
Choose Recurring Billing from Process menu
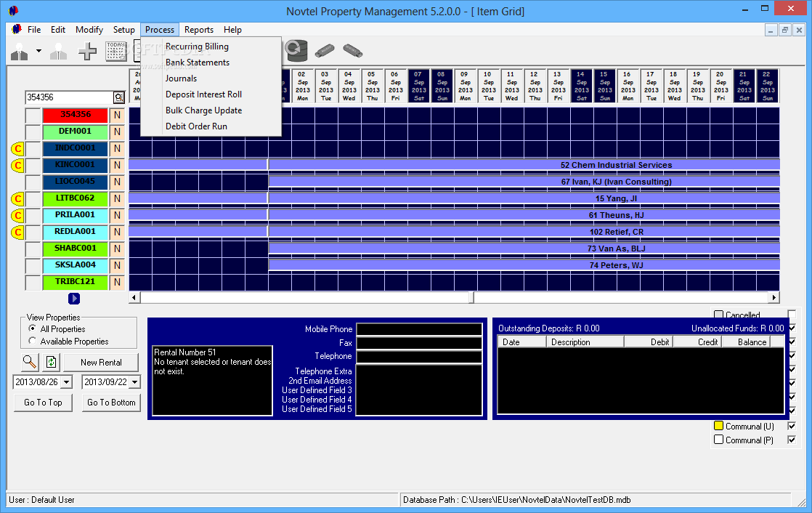pyautogui.click(x=197, y=46)
